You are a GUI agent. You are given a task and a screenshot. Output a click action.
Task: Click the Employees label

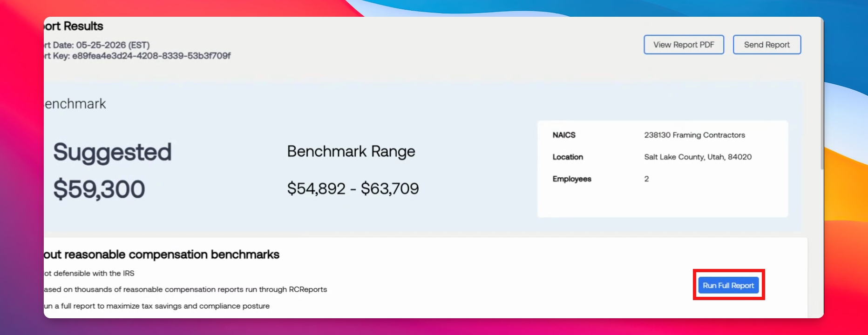point(572,179)
